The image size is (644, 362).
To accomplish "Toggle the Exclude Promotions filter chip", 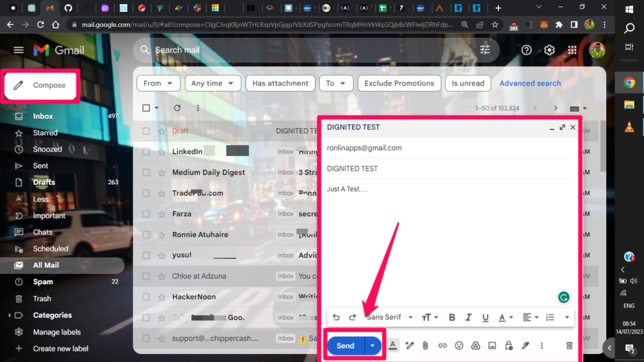I will (399, 84).
